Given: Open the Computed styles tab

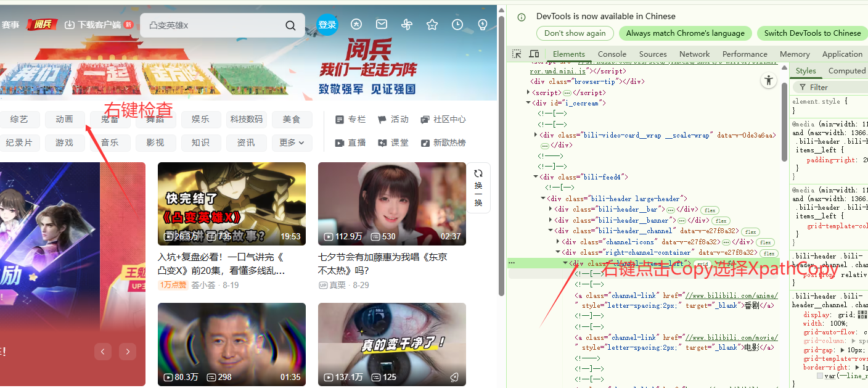Looking at the screenshot, I should click(847, 71).
